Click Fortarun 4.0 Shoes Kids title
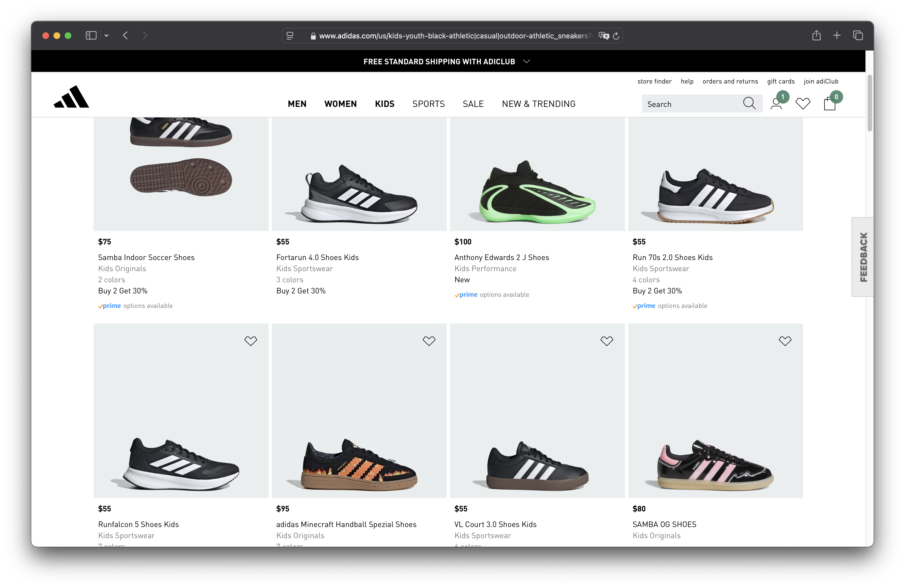This screenshot has height=588, width=905. click(317, 257)
